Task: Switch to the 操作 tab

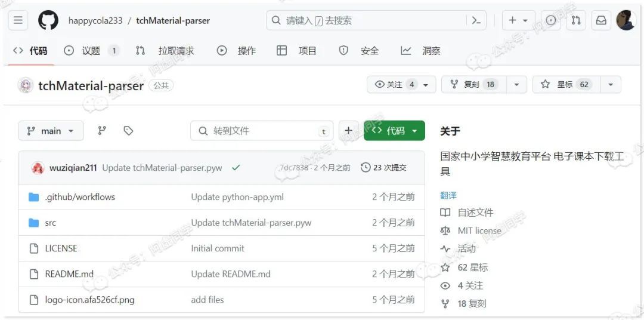Action: [x=236, y=51]
